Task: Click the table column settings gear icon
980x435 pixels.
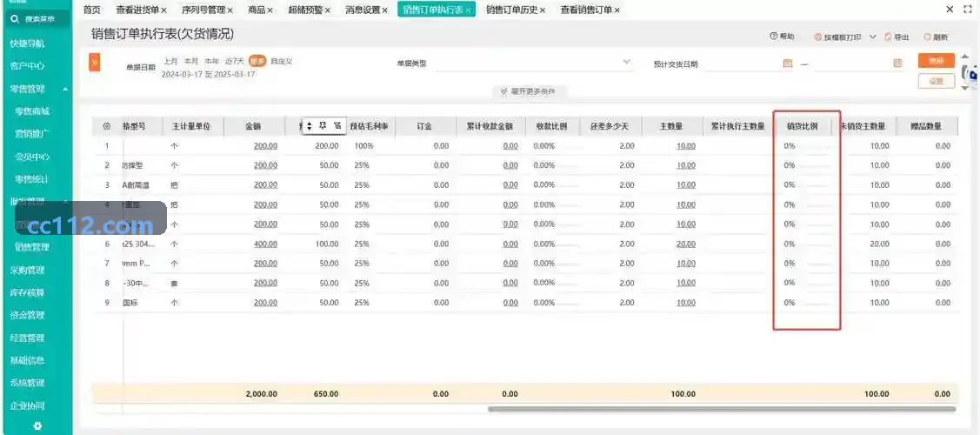Action: pos(106,126)
